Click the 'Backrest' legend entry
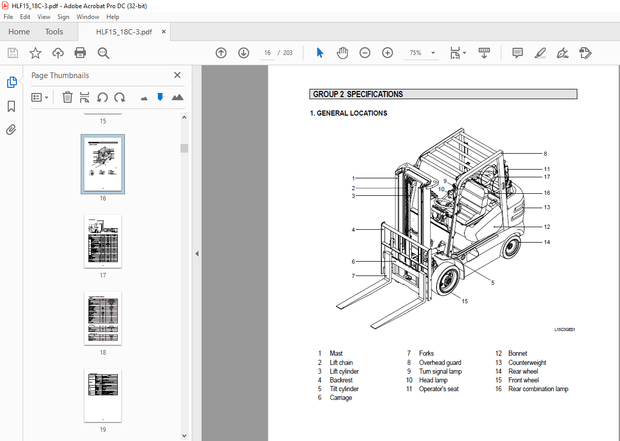 [341, 380]
